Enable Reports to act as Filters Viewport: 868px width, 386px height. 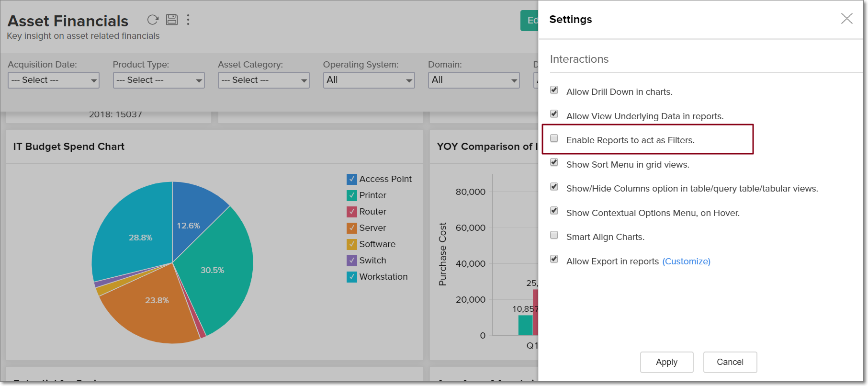click(x=554, y=138)
